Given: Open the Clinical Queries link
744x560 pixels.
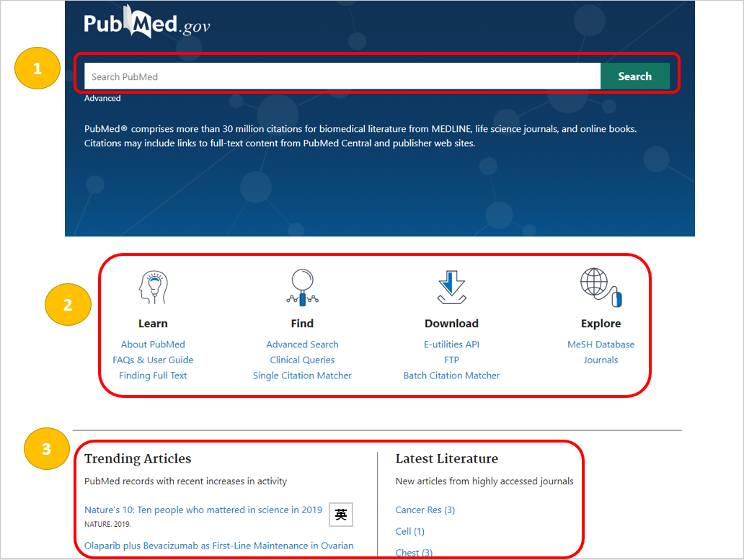Looking at the screenshot, I should tap(302, 360).
